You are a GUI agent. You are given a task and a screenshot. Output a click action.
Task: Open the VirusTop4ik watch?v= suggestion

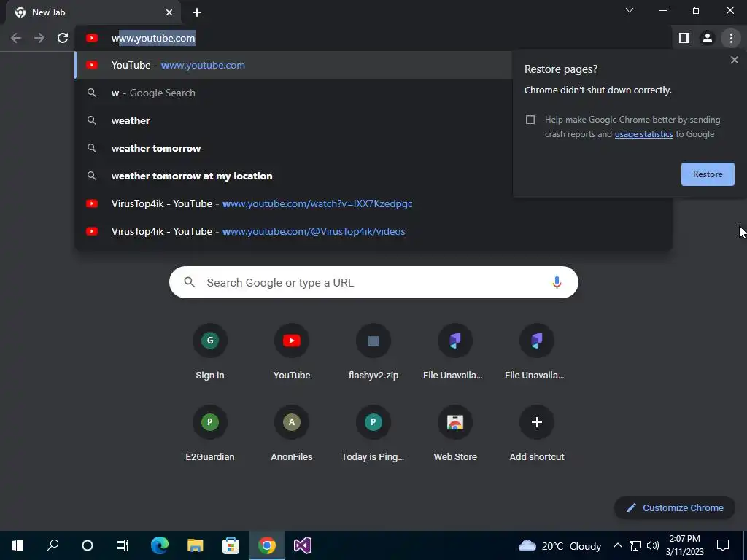coord(373,203)
